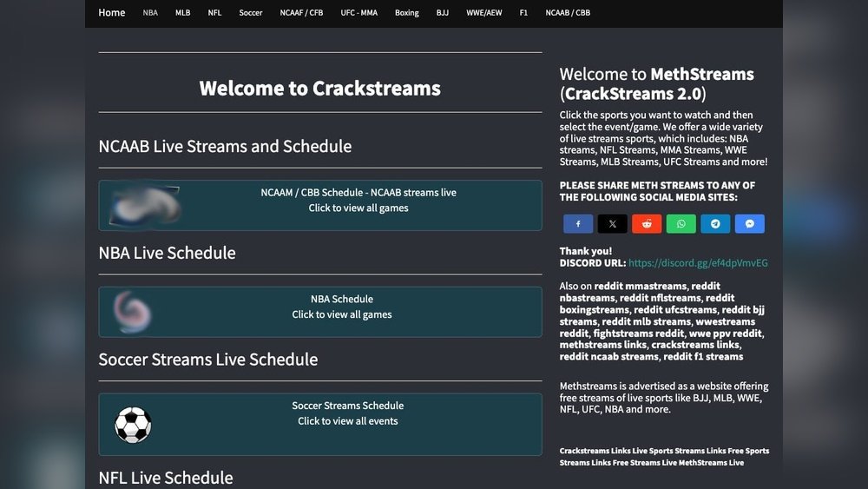Select MLB in the top navigation
The height and width of the screenshot is (489, 868).
(x=182, y=13)
